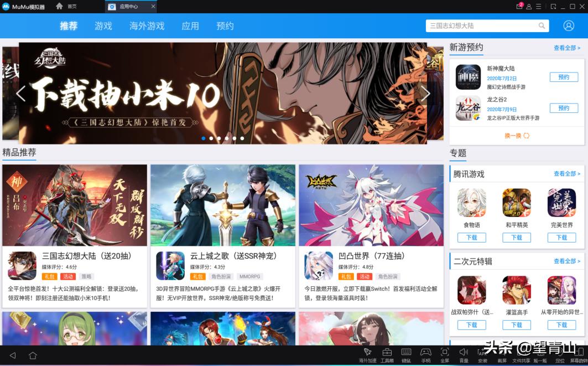588x366 pixels.
Task: Open the 三国志幻想大陆（送20抽）title
Action: point(87,256)
